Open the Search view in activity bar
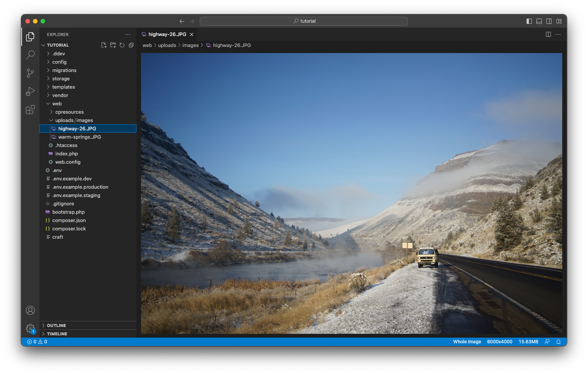 [30, 55]
